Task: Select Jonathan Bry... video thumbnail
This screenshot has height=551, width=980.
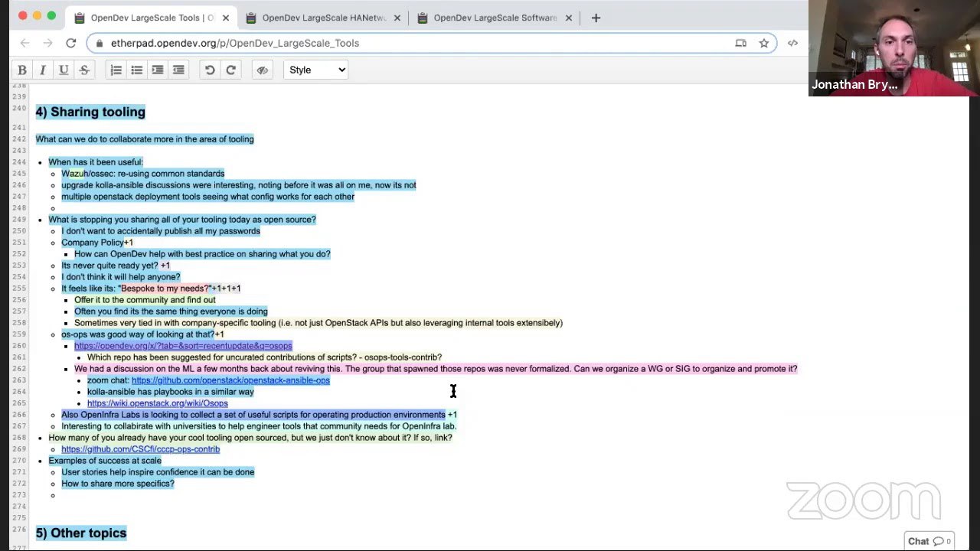Action: tap(894, 48)
